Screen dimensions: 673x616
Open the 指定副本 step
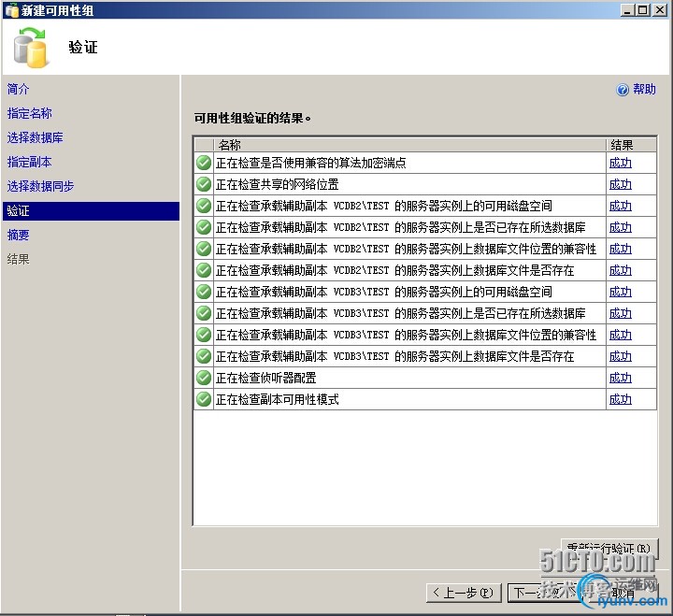[x=29, y=162]
